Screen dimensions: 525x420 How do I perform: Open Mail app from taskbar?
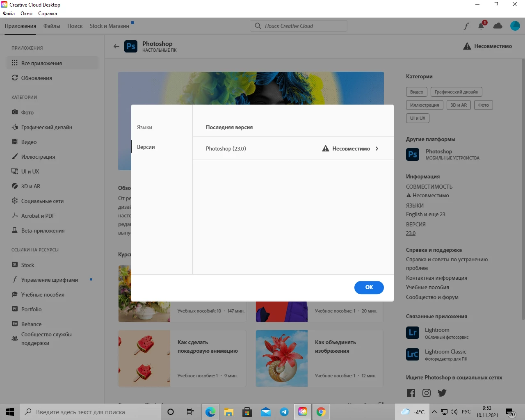[266, 412]
